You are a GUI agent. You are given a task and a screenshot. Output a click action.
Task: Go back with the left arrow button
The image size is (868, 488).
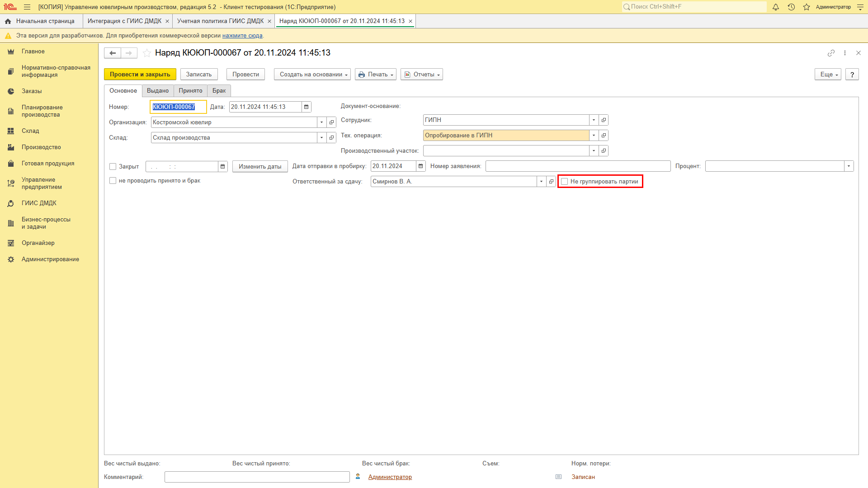pyautogui.click(x=113, y=53)
